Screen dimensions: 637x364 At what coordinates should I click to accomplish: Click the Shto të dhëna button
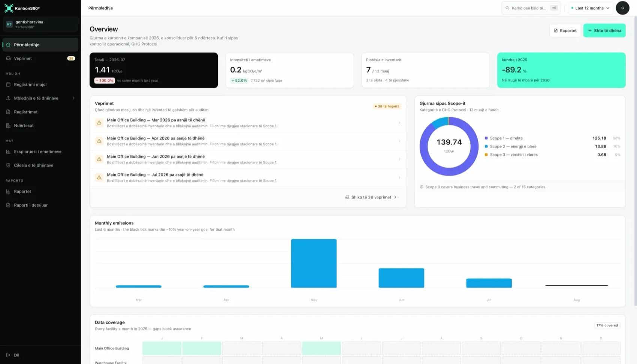604,31
